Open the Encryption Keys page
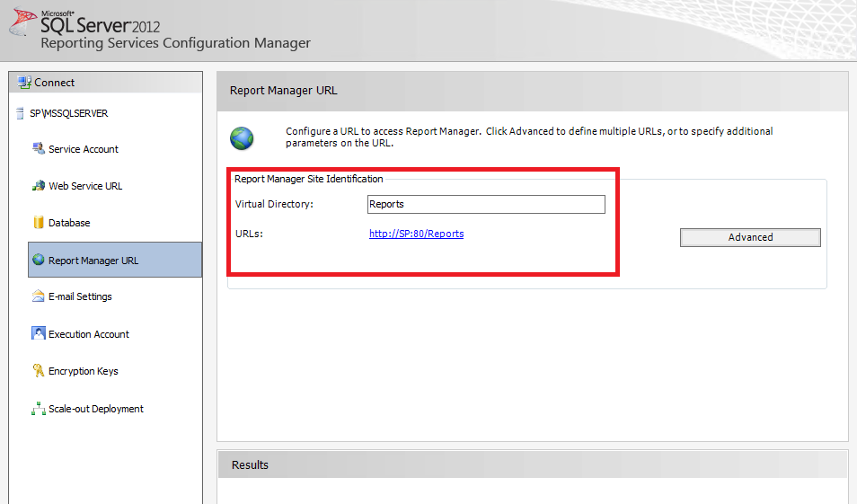The height and width of the screenshot is (504, 857). (x=83, y=371)
